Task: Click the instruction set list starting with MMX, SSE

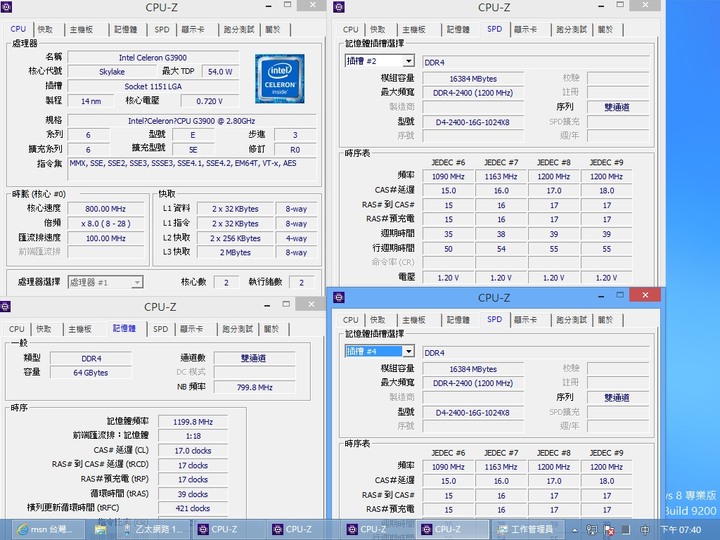Action: 192,169
